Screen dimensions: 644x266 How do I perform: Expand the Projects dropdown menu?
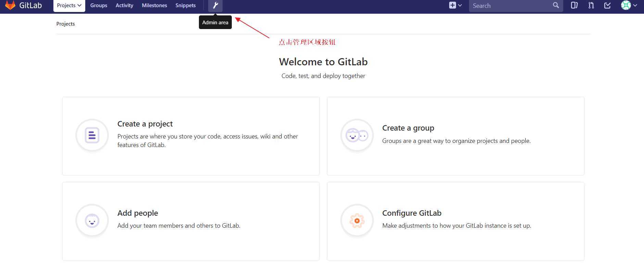click(69, 5)
